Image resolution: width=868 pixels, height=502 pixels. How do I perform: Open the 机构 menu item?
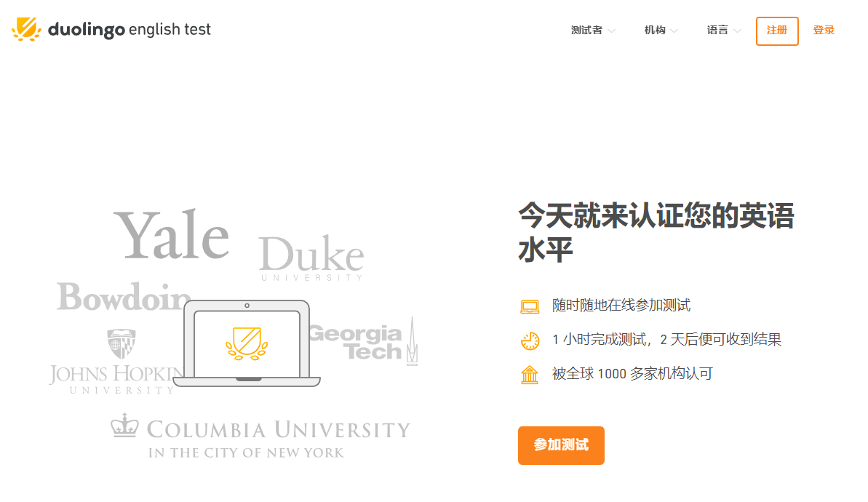[x=655, y=31]
